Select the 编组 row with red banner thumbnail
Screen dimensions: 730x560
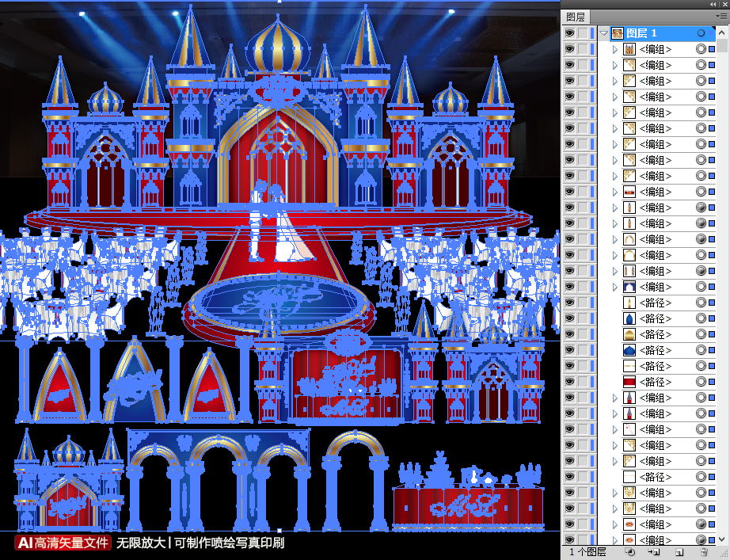coord(656,192)
